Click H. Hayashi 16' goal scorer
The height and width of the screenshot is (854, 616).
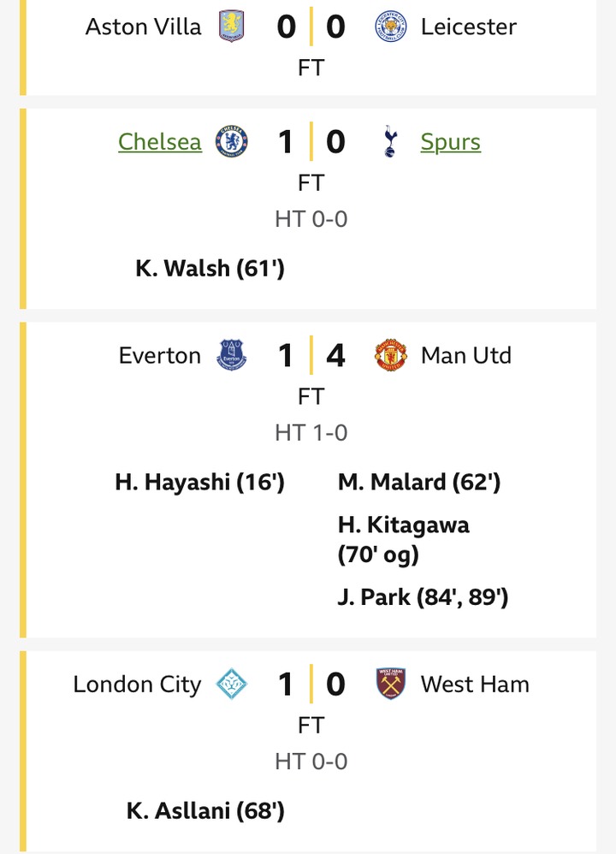[199, 483]
